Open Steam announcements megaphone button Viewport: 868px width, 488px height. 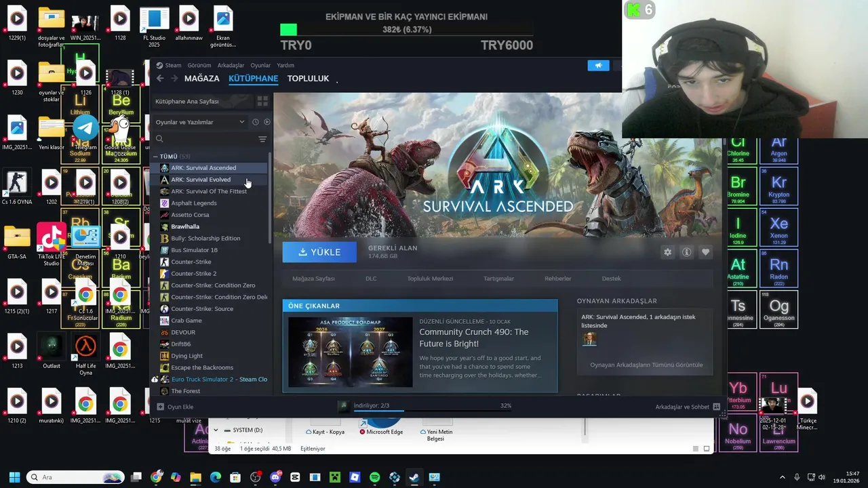click(598, 66)
